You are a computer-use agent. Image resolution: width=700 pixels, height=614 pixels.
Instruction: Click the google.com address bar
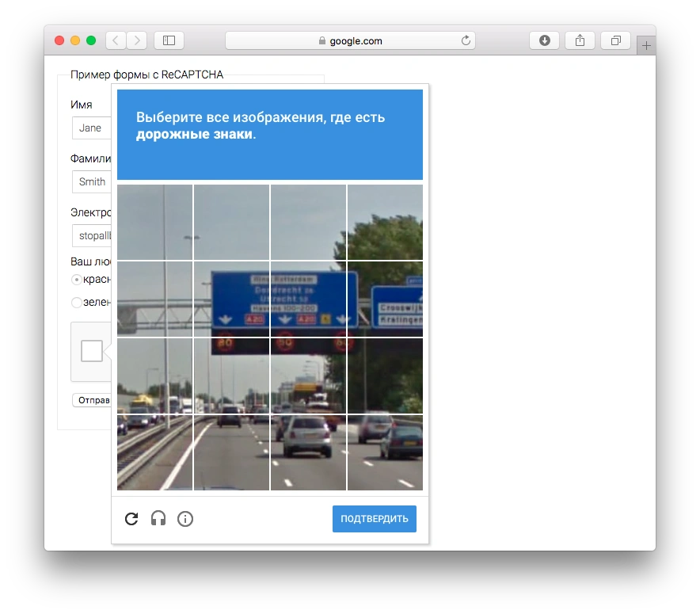[350, 40]
